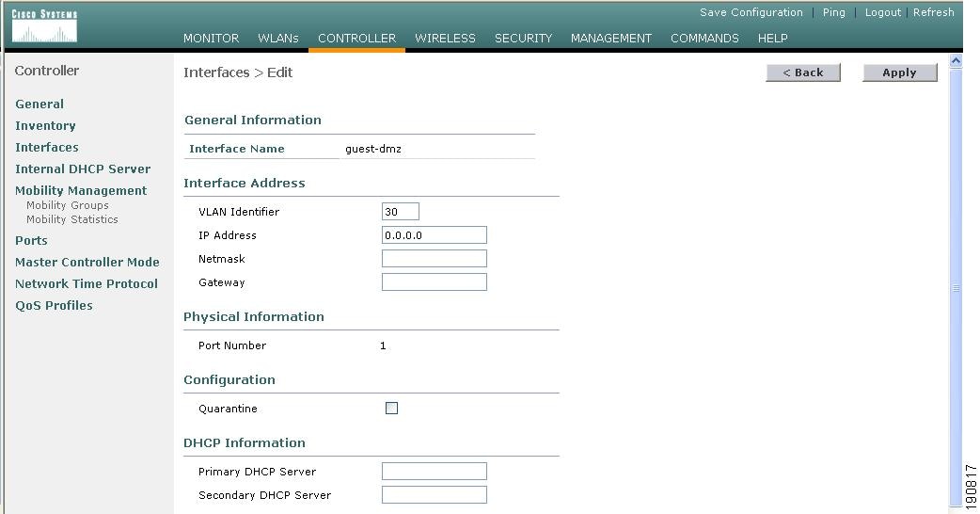The image size is (980, 514).
Task: Open Master Controller Mode page
Action: tap(87, 262)
